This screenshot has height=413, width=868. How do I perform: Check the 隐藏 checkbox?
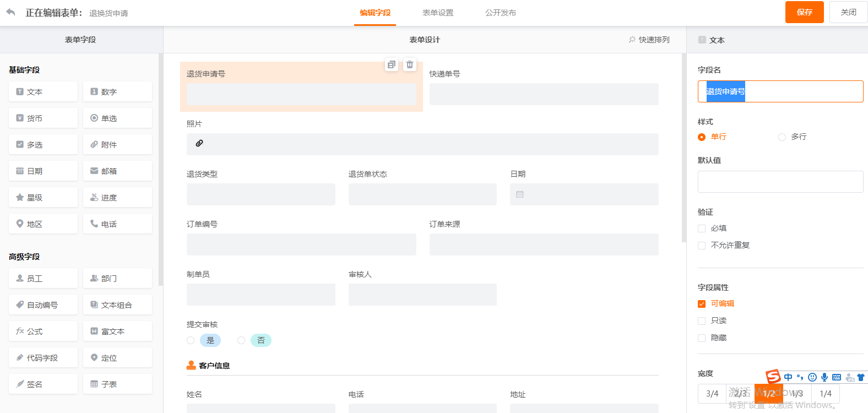(x=702, y=338)
